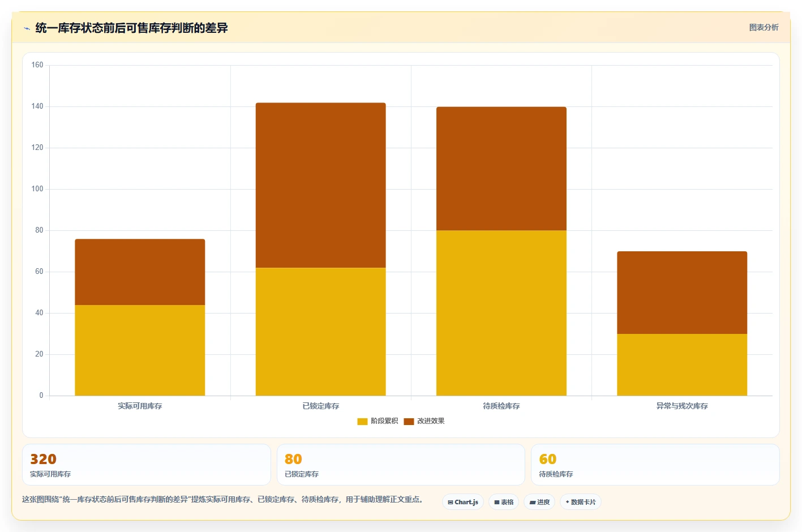The height and width of the screenshot is (532, 802).
Task: Click the 已锁定库存 x-axis label
Action: tap(320, 406)
